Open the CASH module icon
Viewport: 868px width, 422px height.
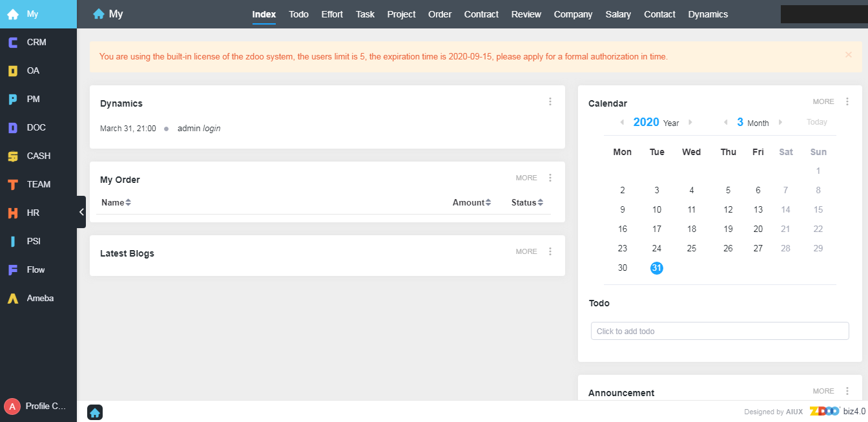coord(13,156)
